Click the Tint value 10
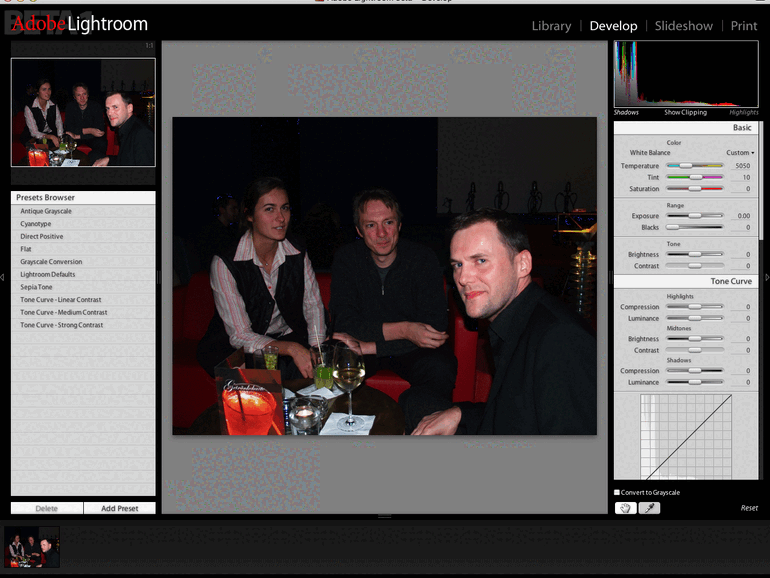770x578 pixels. 746,177
